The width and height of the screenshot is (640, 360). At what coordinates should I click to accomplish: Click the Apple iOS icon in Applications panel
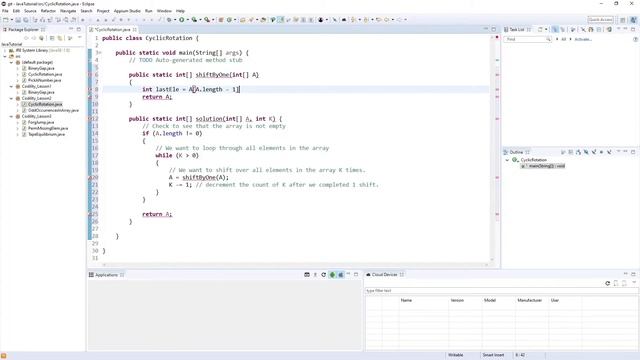click(341, 275)
